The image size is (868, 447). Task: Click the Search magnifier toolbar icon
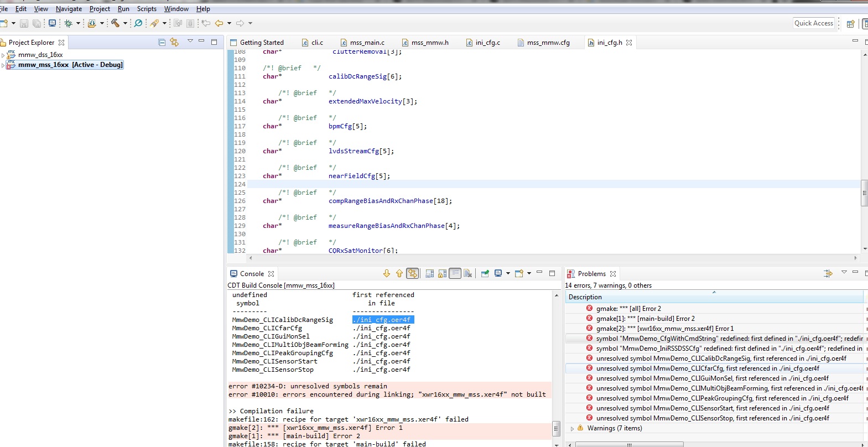pyautogui.click(x=138, y=23)
